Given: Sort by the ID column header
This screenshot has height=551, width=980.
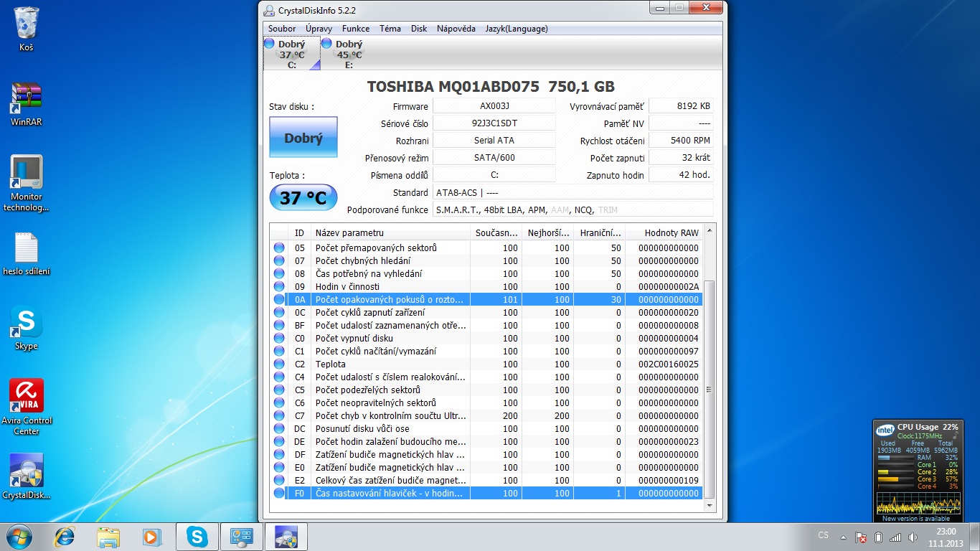Looking at the screenshot, I should click(300, 232).
